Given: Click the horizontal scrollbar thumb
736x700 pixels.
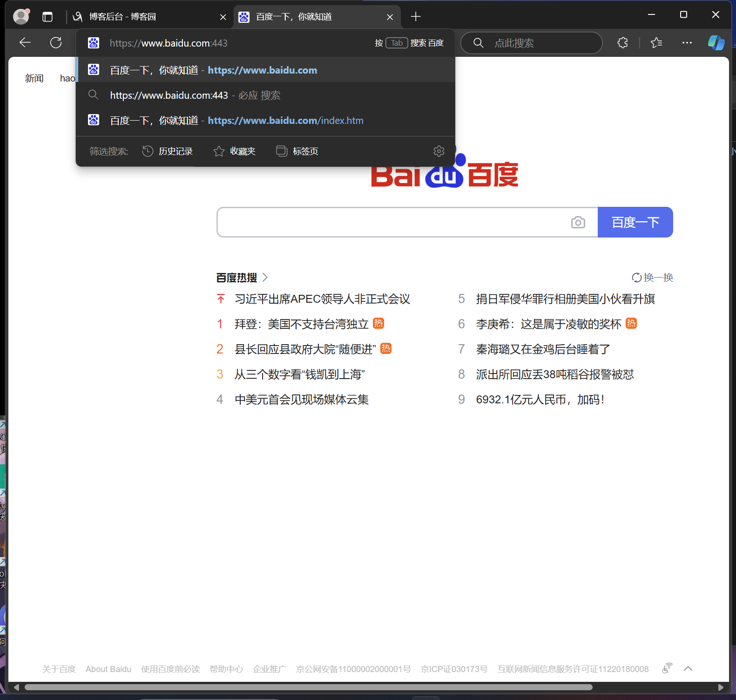Looking at the screenshot, I should [308, 687].
